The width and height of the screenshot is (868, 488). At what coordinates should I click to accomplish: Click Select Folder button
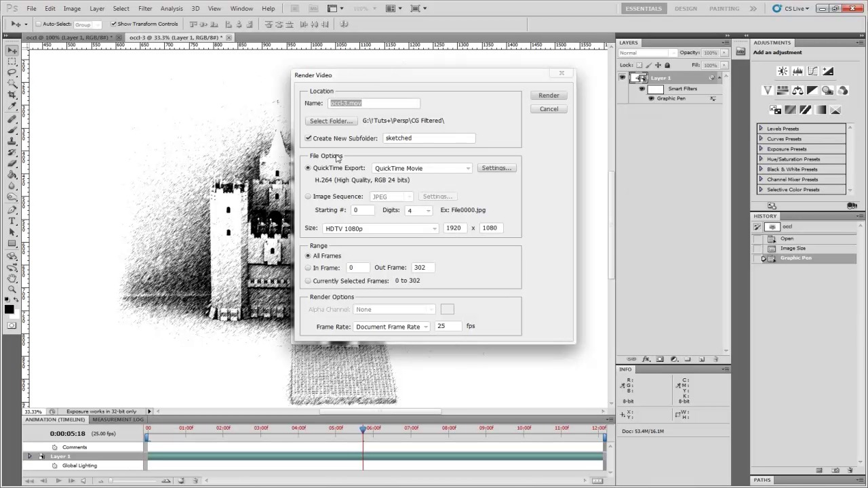click(x=331, y=121)
